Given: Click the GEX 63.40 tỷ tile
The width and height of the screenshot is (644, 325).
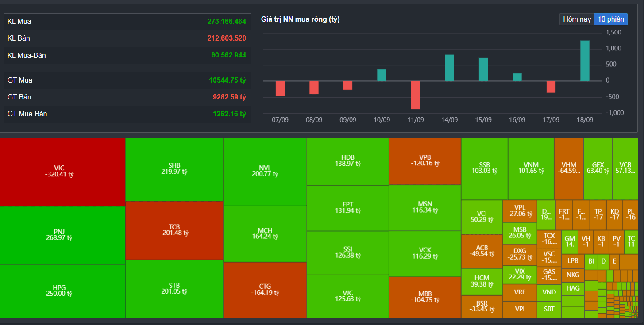Looking at the screenshot, I should click(x=598, y=168).
